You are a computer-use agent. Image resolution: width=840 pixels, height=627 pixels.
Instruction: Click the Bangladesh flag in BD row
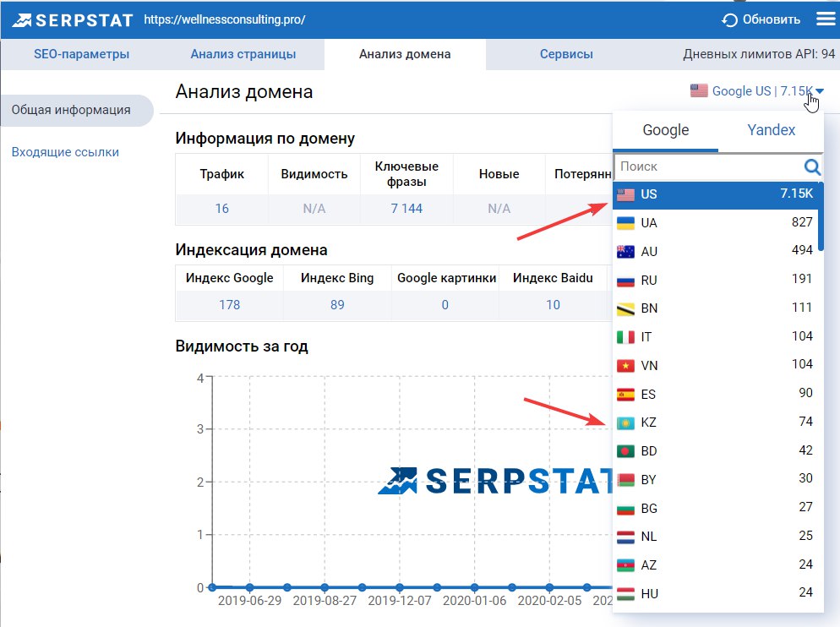(x=625, y=451)
